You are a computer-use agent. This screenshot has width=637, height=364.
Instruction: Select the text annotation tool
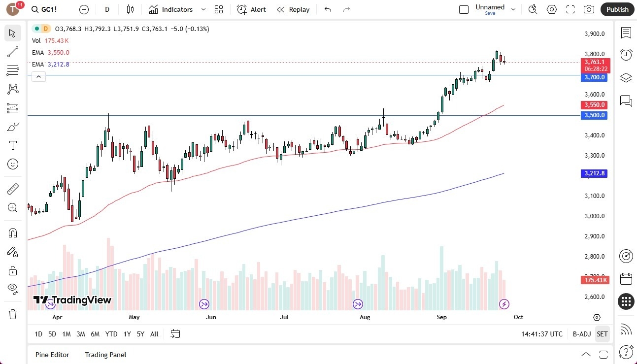coord(12,145)
